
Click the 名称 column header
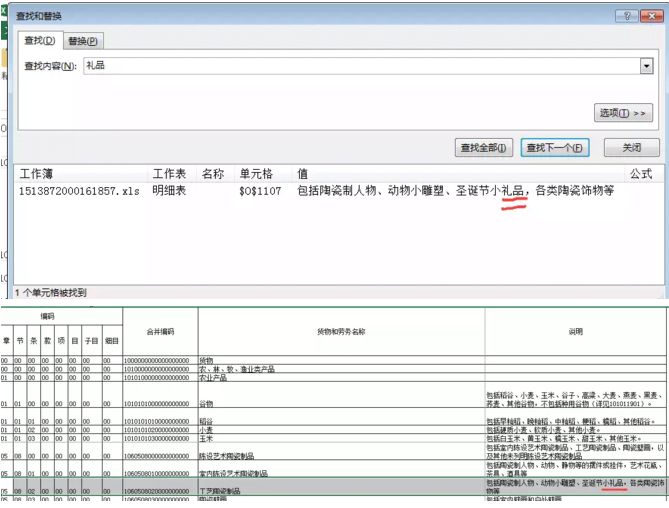coord(212,174)
